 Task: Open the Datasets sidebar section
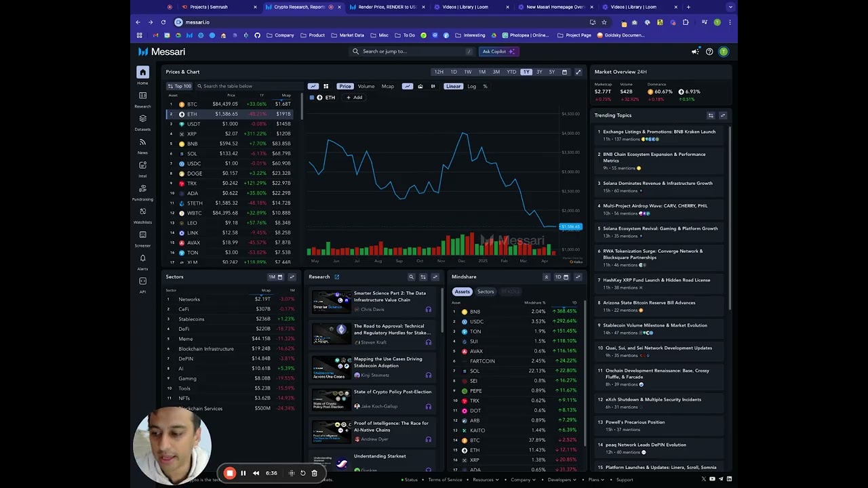tap(142, 122)
